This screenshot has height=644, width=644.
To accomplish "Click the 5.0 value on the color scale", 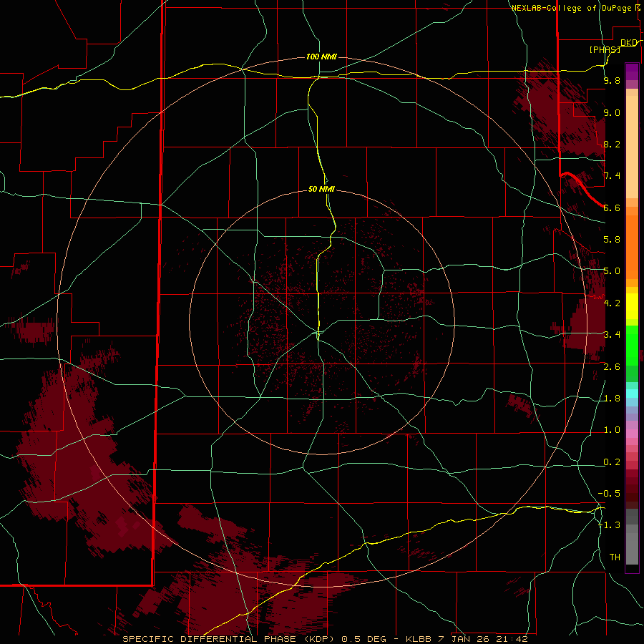I will [612, 271].
